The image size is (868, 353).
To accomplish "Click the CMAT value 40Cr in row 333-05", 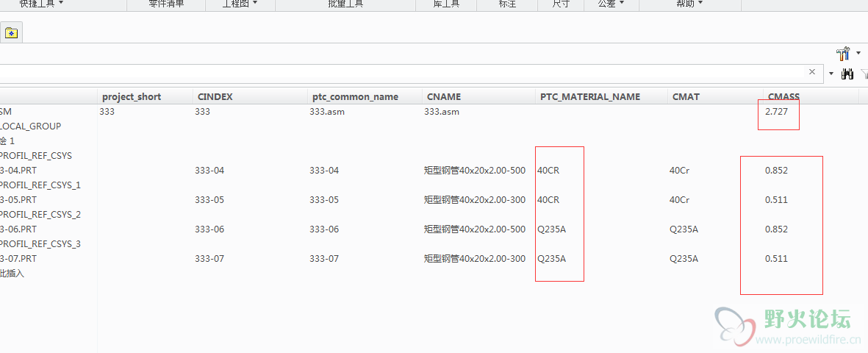I will click(x=681, y=200).
